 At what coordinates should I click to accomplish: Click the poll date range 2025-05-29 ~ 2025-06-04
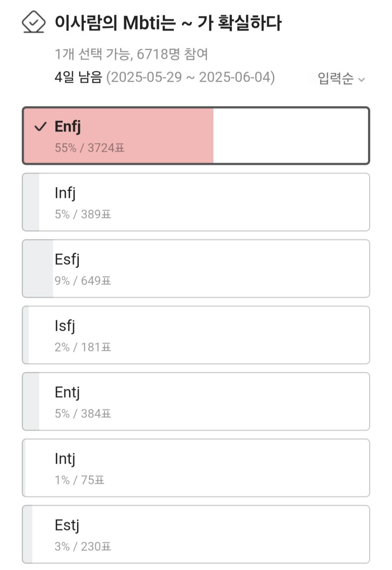point(190,77)
